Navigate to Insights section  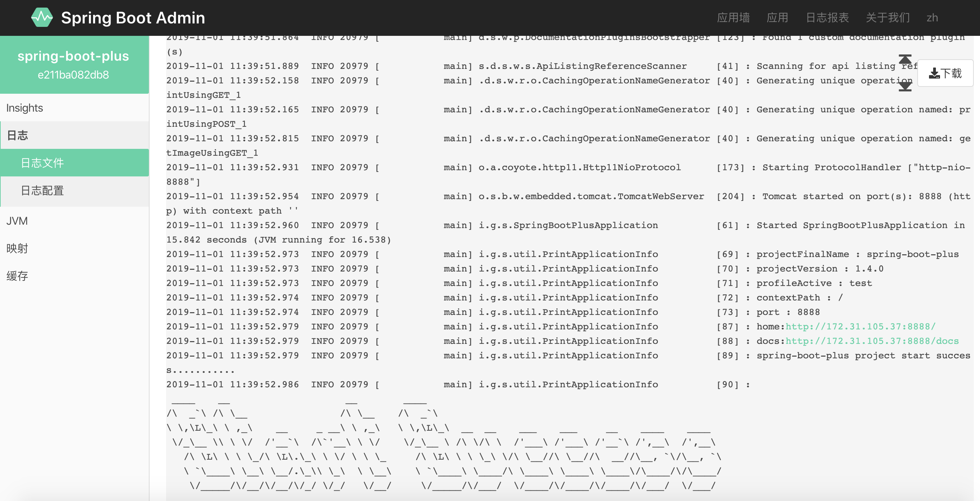[x=25, y=108]
